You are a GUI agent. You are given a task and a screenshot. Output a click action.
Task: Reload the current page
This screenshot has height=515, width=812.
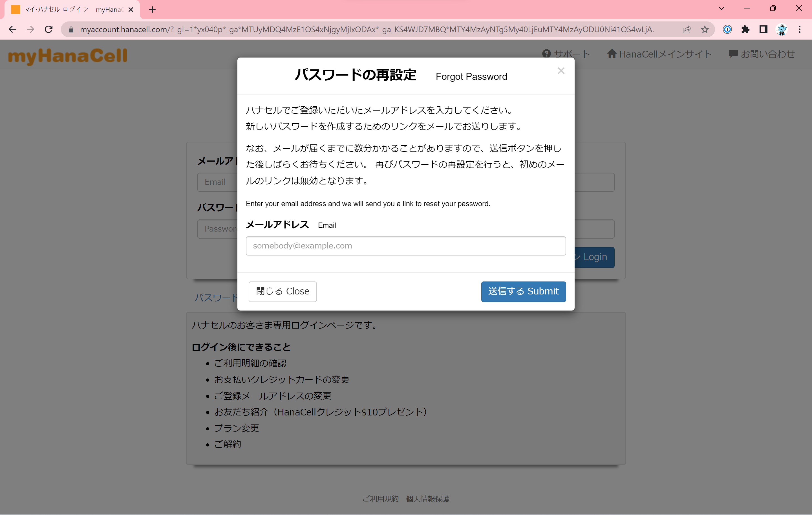48,29
